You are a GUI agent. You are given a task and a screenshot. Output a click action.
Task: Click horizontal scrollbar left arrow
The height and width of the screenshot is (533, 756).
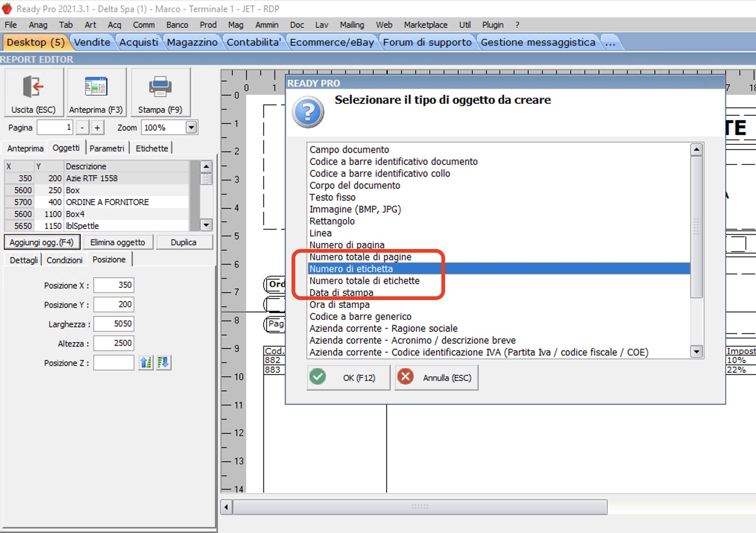[227, 507]
